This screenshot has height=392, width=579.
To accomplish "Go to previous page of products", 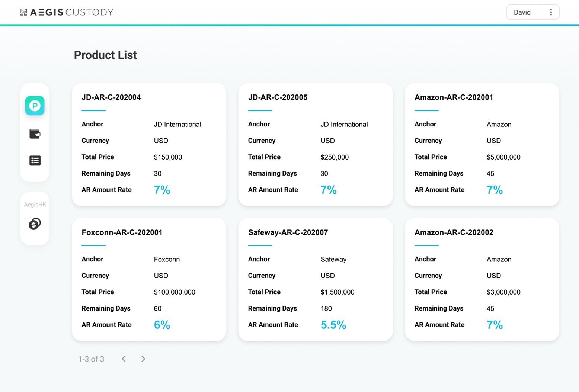I will pos(124,359).
